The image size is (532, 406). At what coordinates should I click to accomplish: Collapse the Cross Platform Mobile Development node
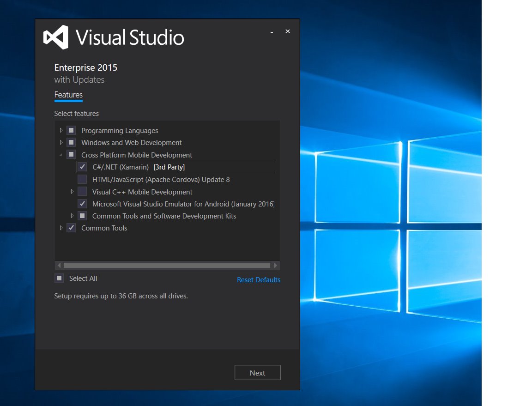pos(61,155)
